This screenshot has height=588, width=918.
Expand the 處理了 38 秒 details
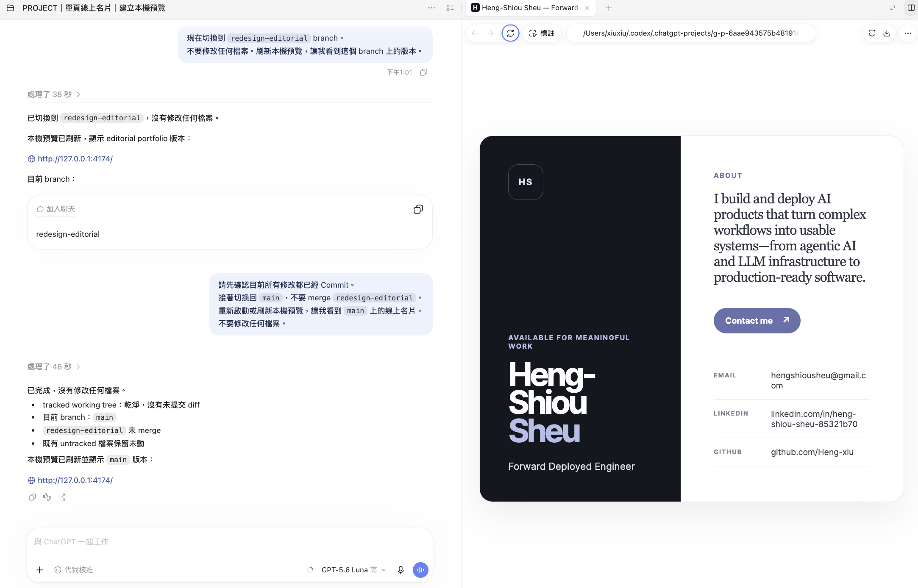54,94
